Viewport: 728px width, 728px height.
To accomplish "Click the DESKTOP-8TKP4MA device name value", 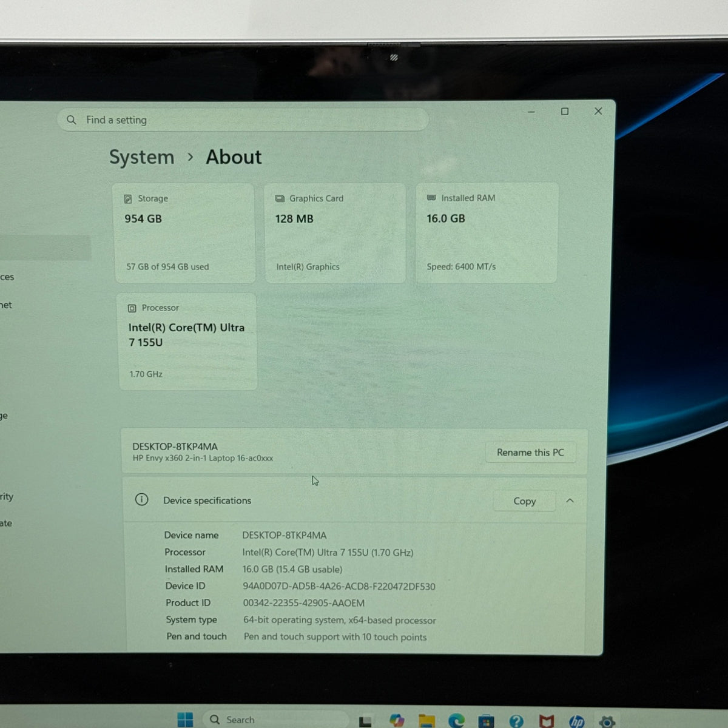I will [x=285, y=535].
